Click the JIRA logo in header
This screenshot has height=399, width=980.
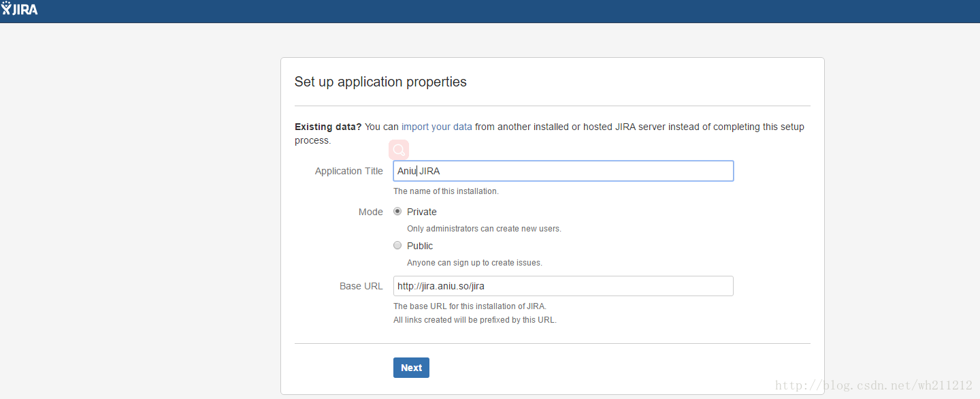click(19, 9)
